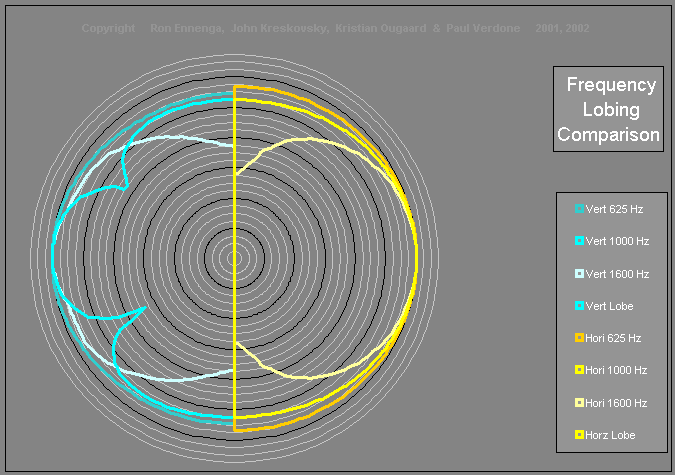Viewport: 675px width, 475px height.
Task: Click the Hori 1600 Hz legend swatch
Action: point(579,403)
